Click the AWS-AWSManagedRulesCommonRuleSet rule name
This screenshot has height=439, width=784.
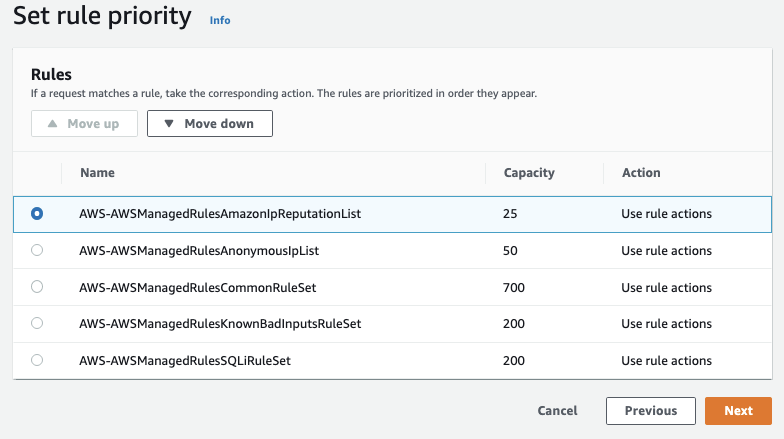197,287
